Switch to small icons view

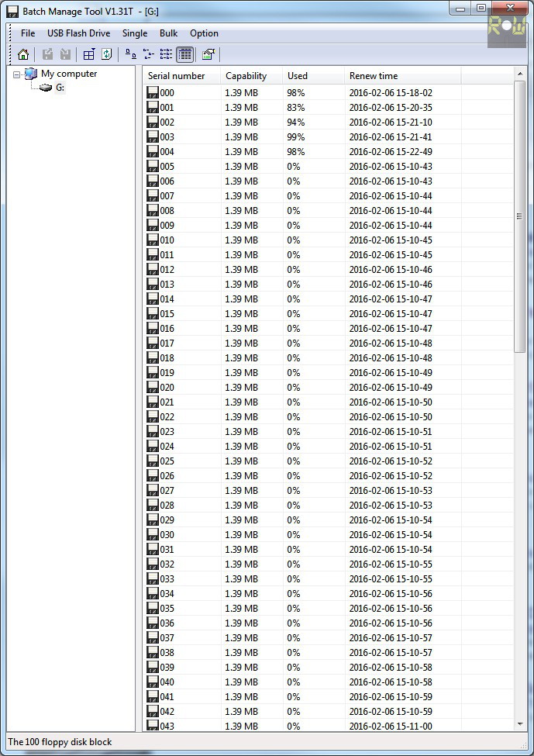click(149, 54)
